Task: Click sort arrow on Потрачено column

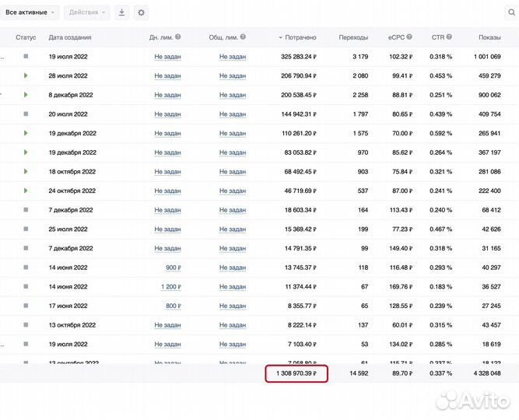Action: [x=280, y=37]
